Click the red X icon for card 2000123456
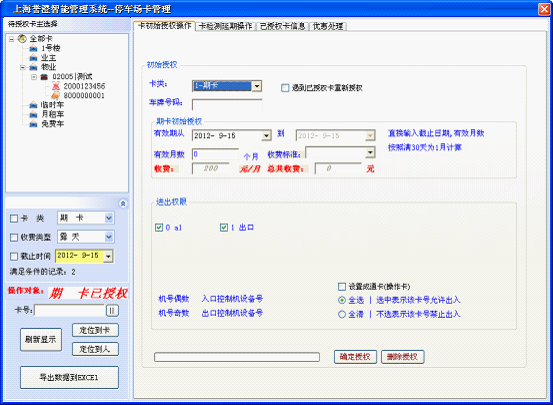553x405 pixels. tap(55, 86)
